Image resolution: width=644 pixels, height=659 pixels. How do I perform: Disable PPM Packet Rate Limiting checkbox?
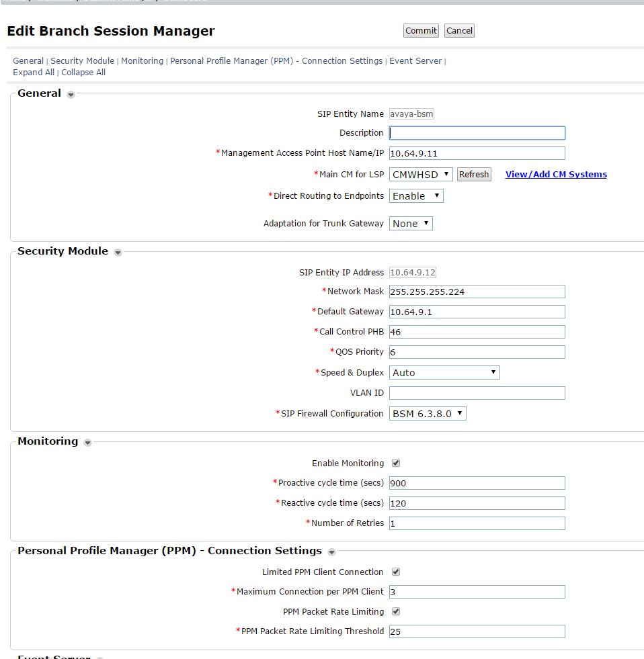click(396, 611)
